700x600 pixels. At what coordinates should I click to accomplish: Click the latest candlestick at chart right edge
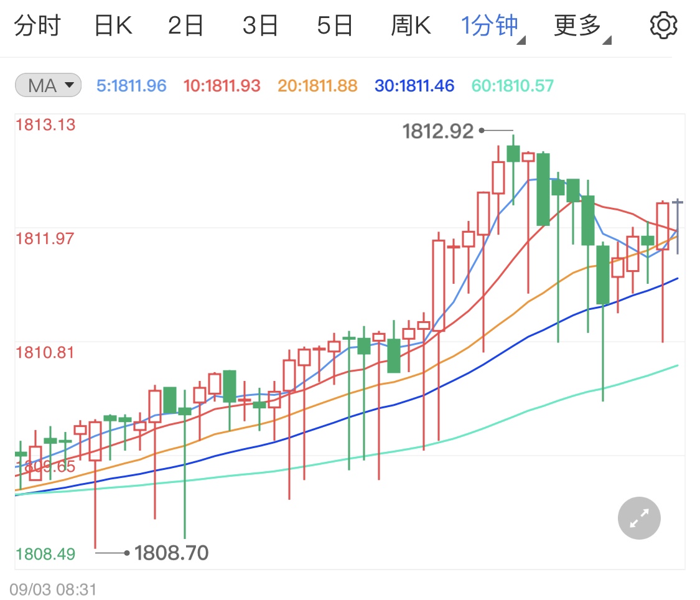[678, 227]
